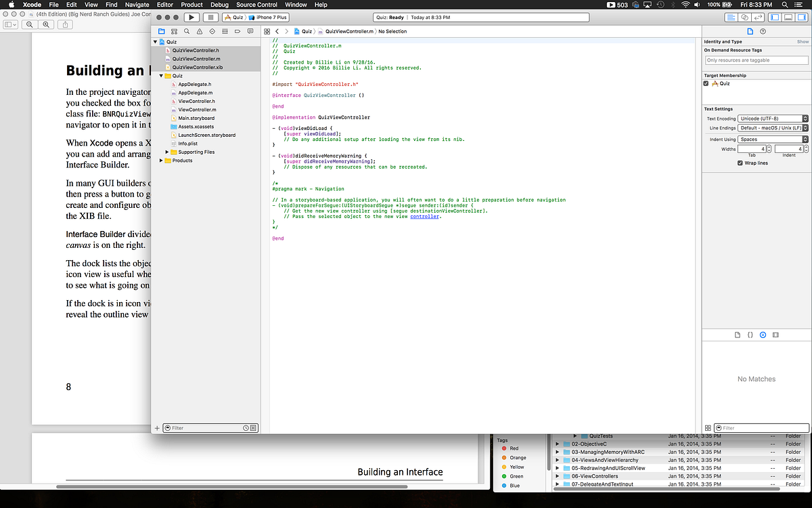Image resolution: width=812 pixels, height=508 pixels.
Task: Open the Source Control menu
Action: coord(256,5)
